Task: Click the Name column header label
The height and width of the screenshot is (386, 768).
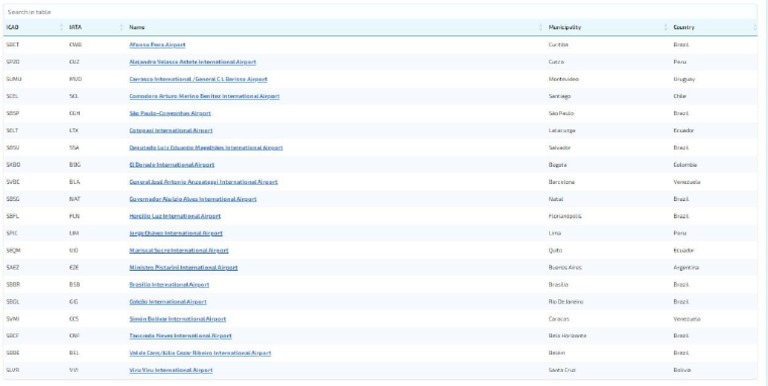Action: 137,27
